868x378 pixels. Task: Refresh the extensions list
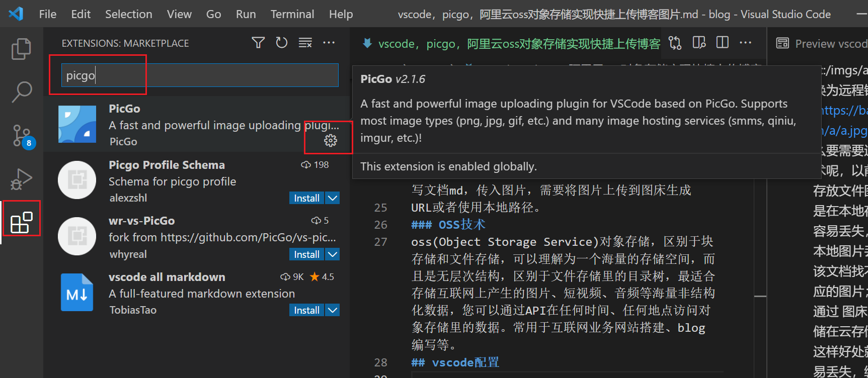[x=282, y=43]
